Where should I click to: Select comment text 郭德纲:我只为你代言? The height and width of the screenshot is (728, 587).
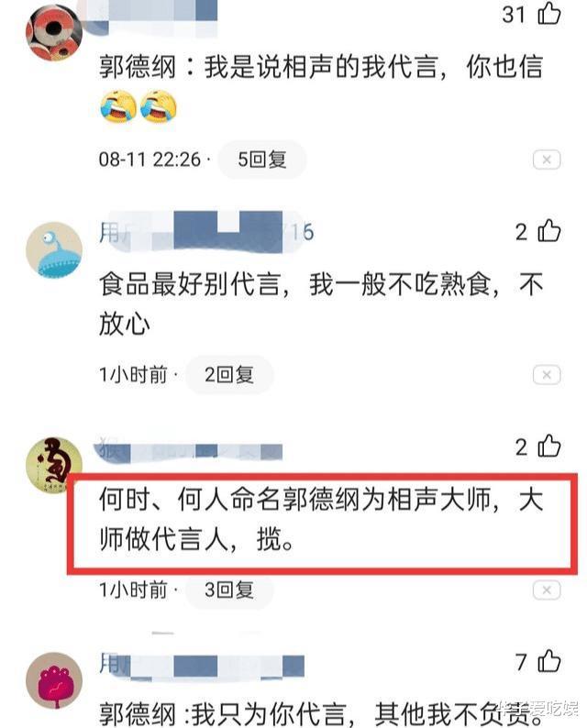[223, 714]
